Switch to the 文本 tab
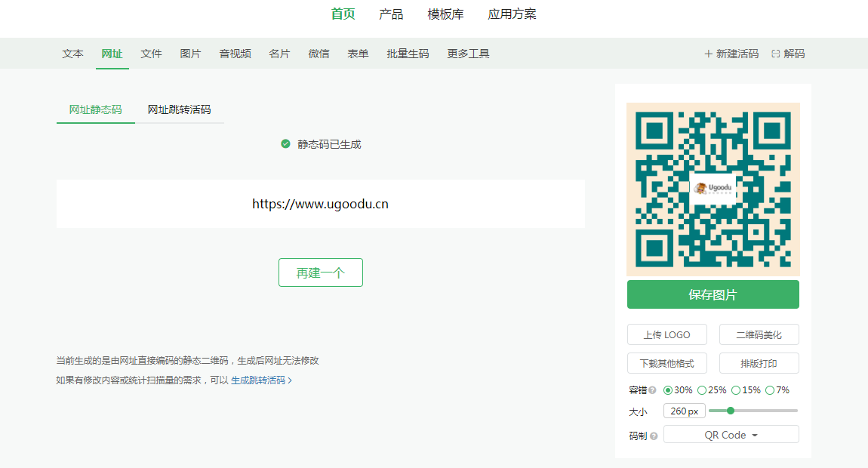 point(72,54)
